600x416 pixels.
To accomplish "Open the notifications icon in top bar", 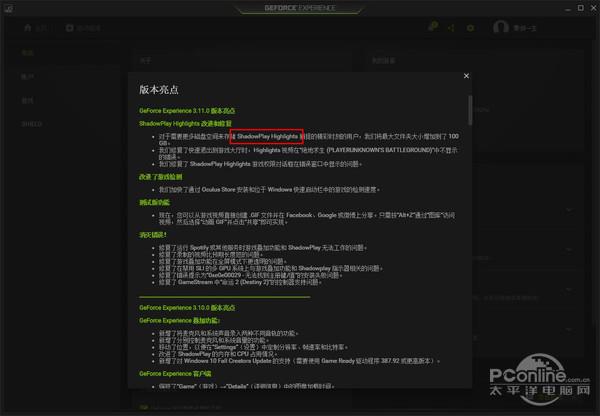I will (x=432, y=27).
